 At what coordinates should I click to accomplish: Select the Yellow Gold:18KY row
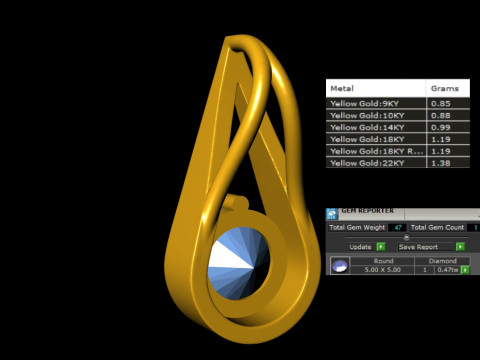[x=398, y=139]
